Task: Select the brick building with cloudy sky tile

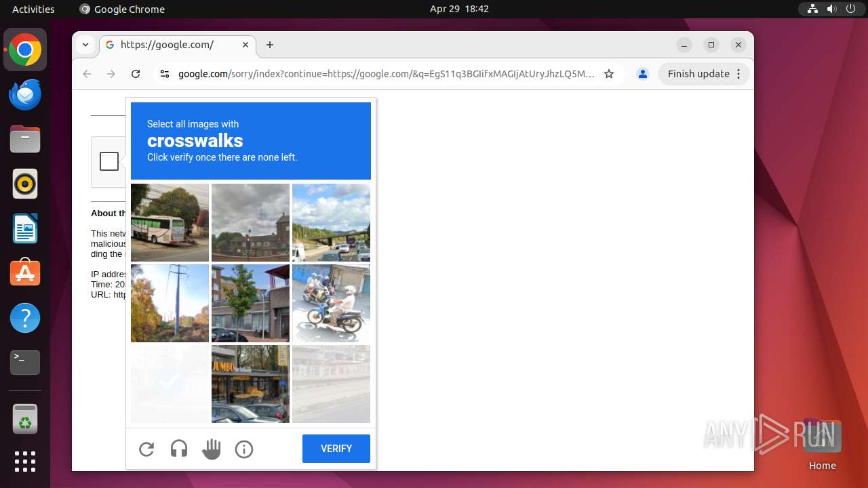Action: (x=250, y=222)
